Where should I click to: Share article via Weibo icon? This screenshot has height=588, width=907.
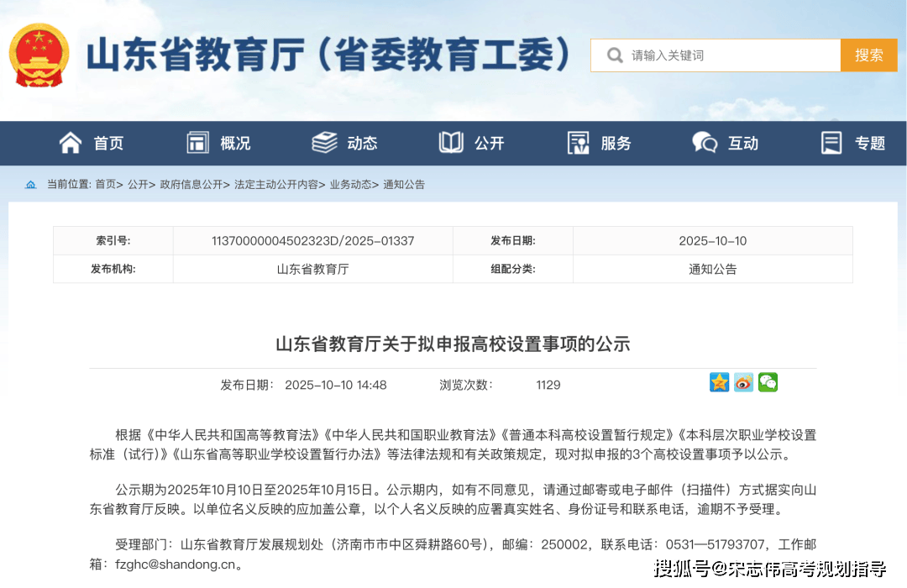pyautogui.click(x=743, y=383)
